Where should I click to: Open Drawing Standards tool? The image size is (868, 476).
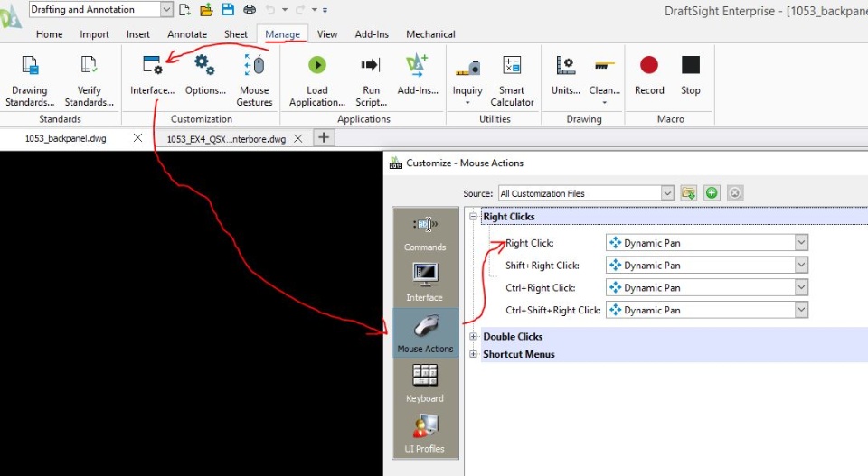click(x=30, y=80)
